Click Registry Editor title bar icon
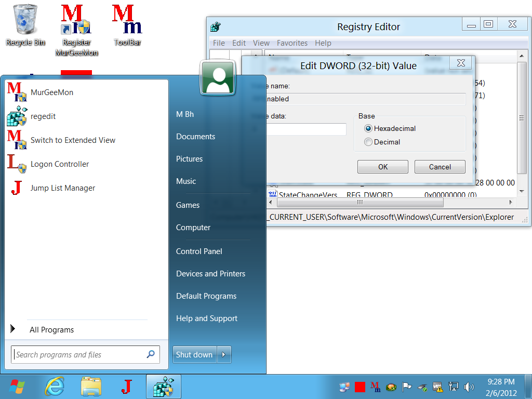 coord(216,27)
